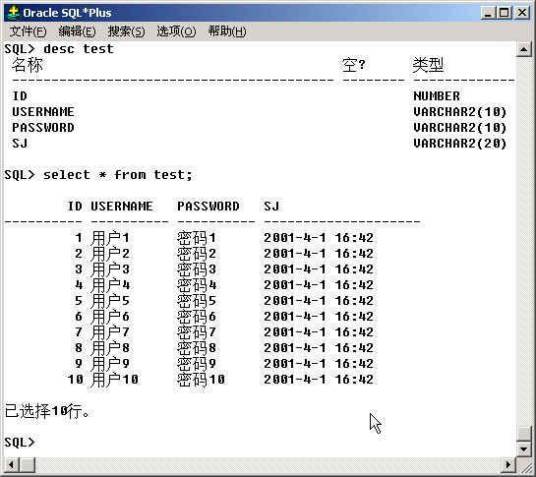Screen dimensions: 536x477
Task: Click the vertical scrollbar thumb
Action: click(x=523, y=434)
